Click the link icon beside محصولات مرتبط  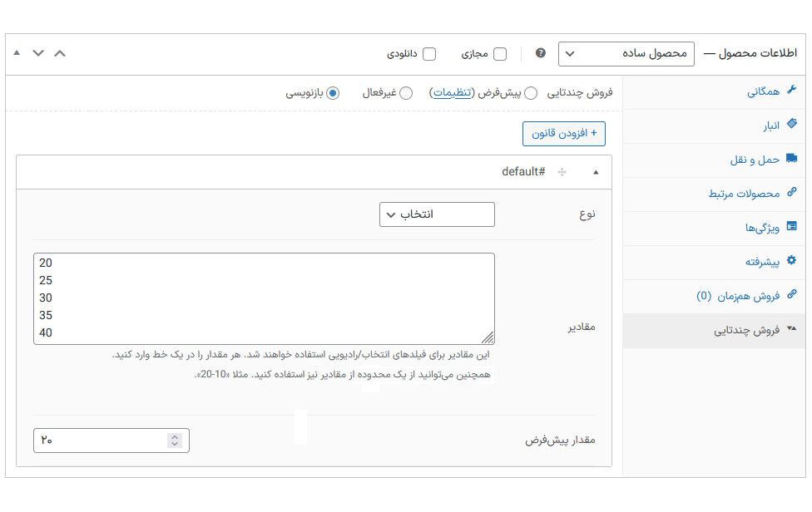[x=791, y=192]
